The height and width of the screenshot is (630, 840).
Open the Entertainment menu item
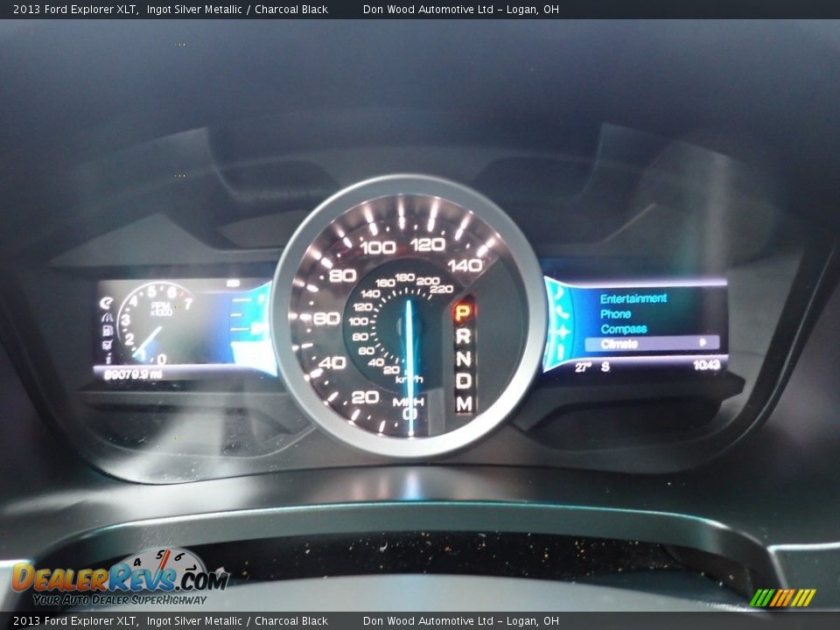(x=633, y=298)
